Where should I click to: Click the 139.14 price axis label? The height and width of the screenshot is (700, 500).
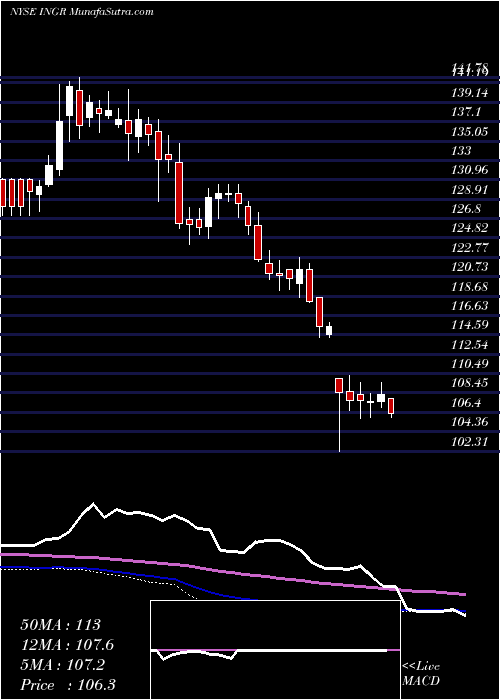pos(469,93)
